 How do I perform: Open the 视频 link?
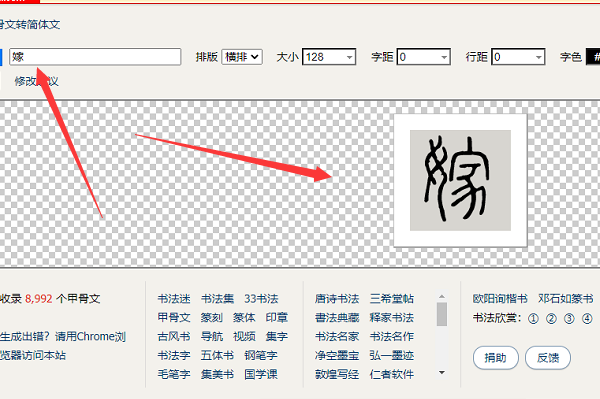(244, 336)
